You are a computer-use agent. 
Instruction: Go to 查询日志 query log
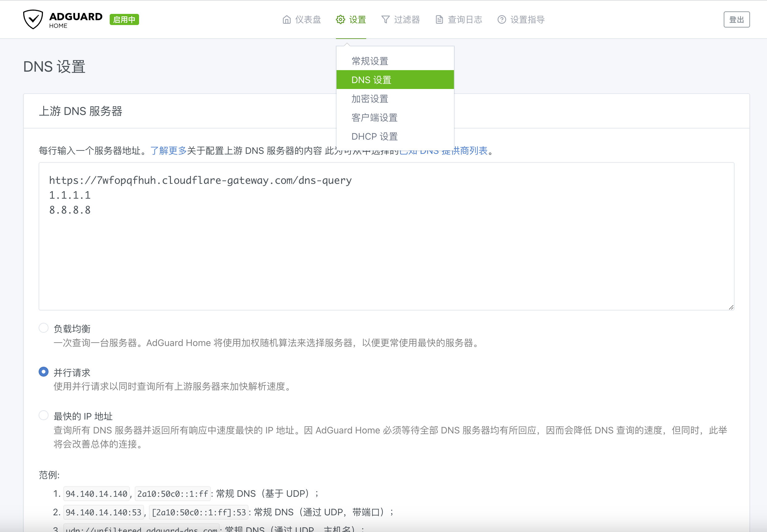pos(459,20)
